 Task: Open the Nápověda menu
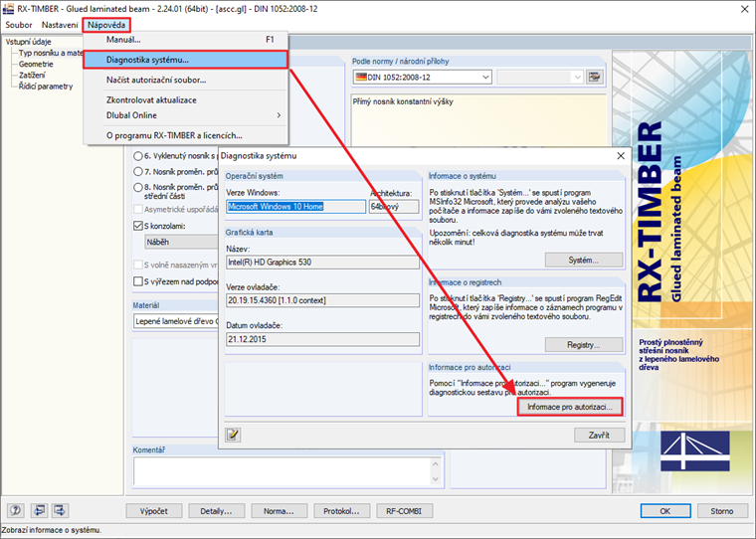point(106,25)
